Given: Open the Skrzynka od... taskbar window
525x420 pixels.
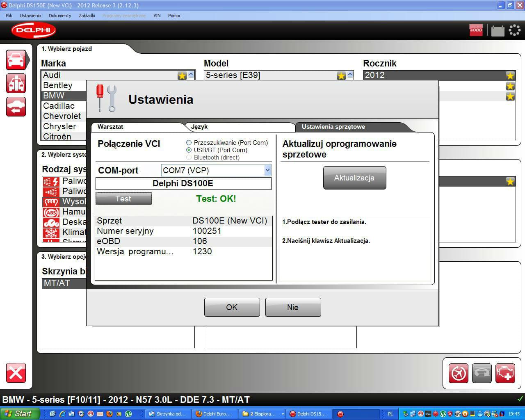Looking at the screenshot, I should pyautogui.click(x=168, y=414).
